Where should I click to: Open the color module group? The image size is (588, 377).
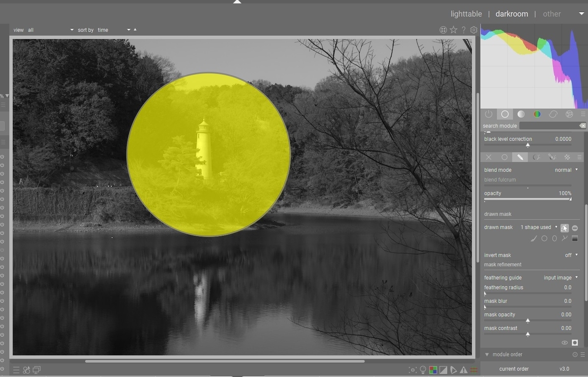click(x=537, y=114)
